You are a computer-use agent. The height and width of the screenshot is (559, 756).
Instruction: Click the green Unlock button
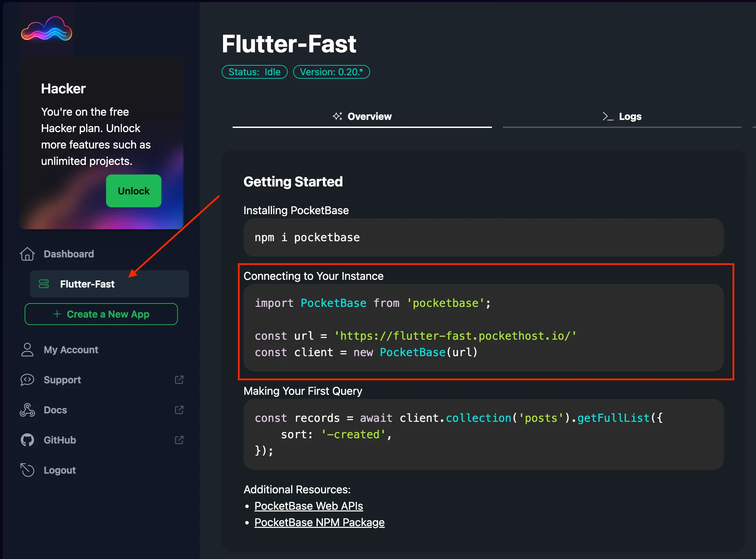[x=134, y=191]
